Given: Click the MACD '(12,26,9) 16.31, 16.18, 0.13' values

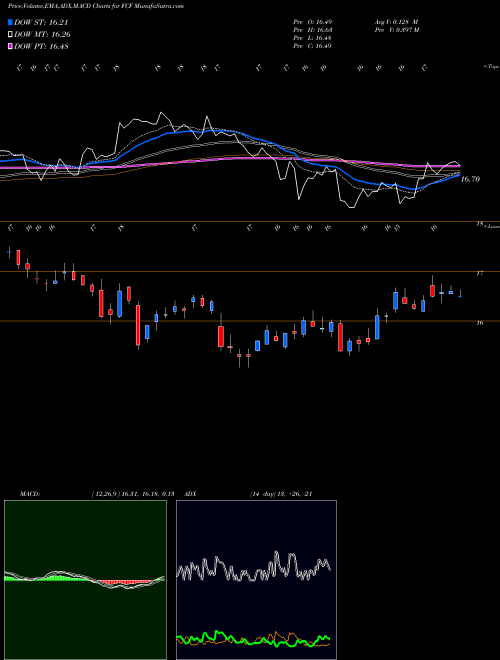Looking at the screenshot, I should [x=133, y=494].
